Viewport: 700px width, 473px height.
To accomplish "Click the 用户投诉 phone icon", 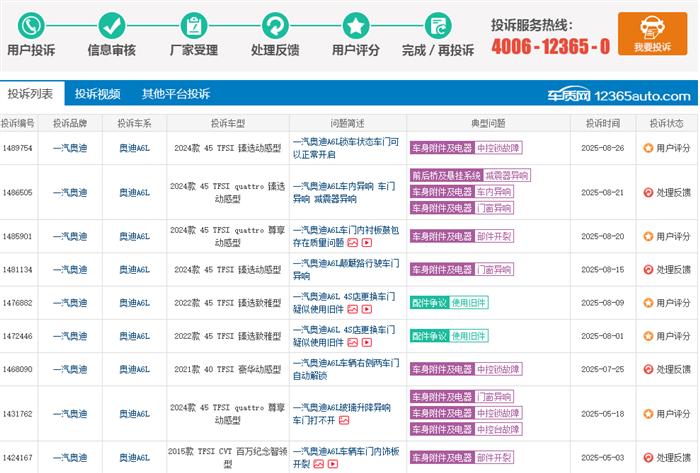I will point(30,25).
